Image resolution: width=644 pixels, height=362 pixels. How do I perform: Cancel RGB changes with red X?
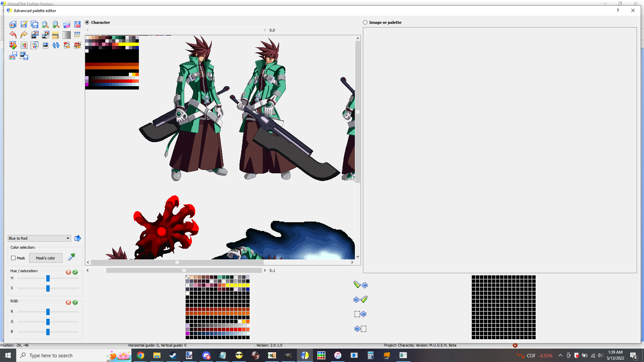pyautogui.click(x=68, y=302)
